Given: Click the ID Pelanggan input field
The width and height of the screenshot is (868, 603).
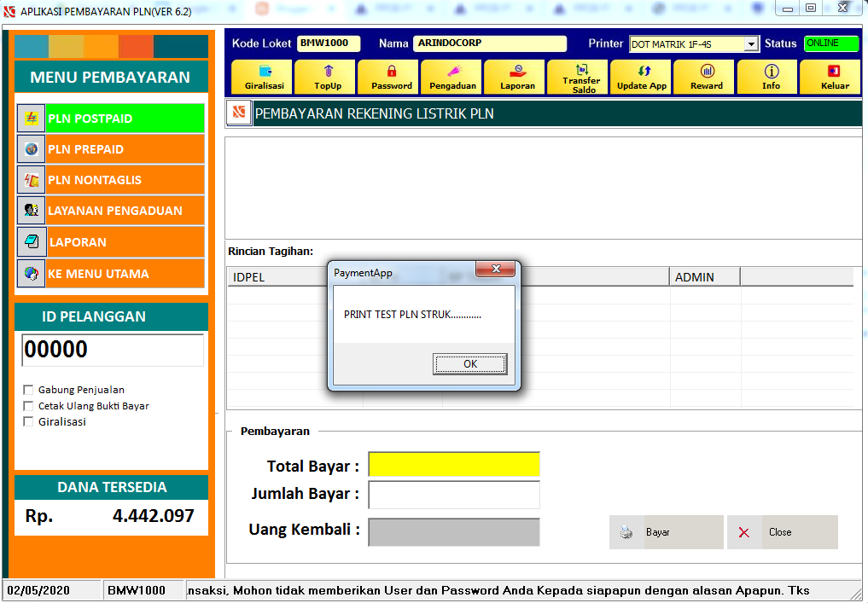Looking at the screenshot, I should pos(113,350).
